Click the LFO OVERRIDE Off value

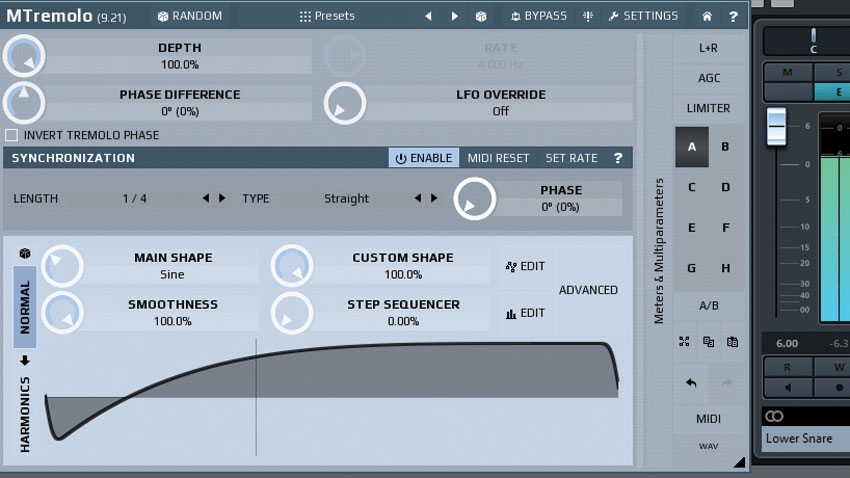pyautogui.click(x=500, y=111)
